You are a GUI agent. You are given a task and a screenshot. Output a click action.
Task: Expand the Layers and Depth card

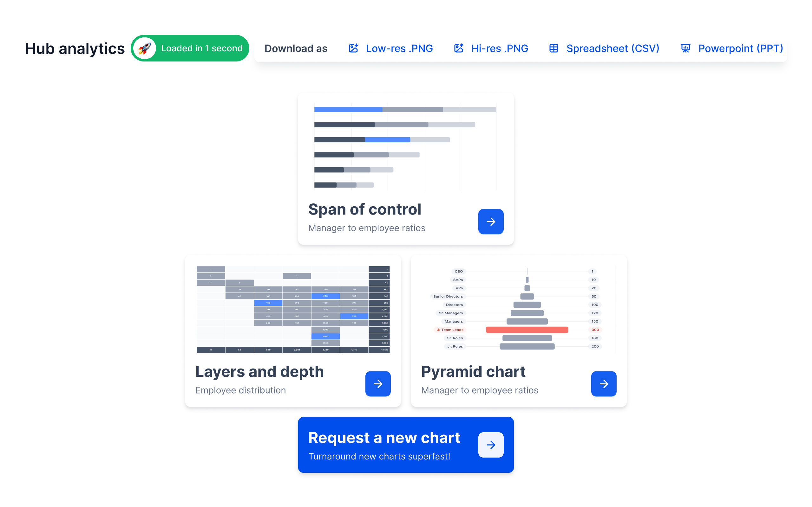(377, 384)
